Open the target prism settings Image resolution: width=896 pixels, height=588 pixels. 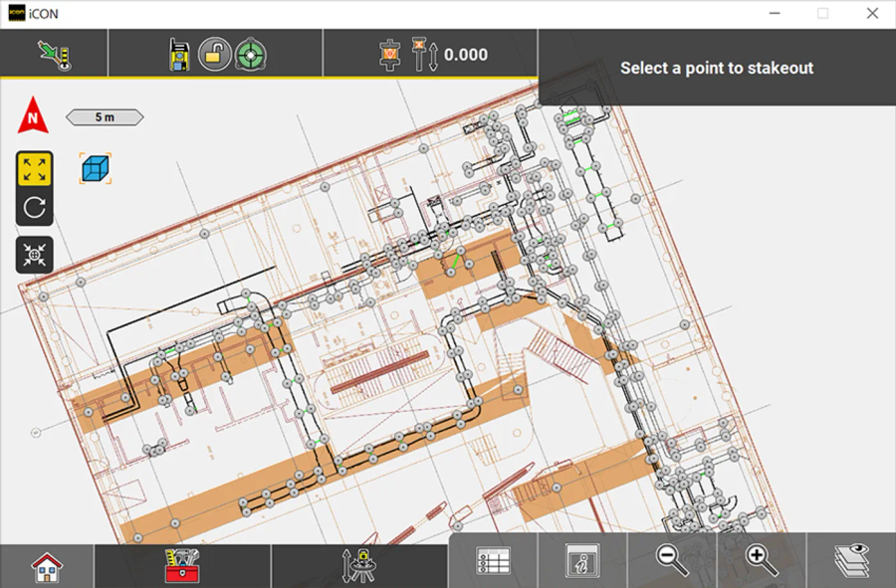point(249,54)
